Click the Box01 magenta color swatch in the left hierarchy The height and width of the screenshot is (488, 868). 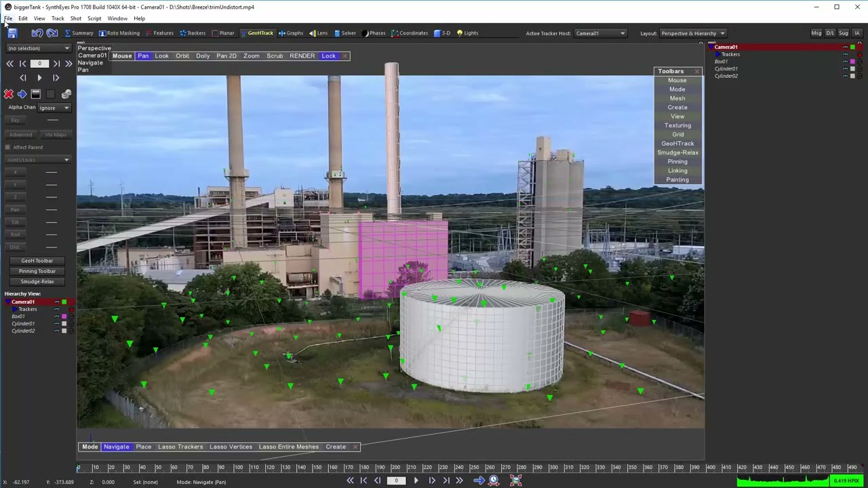(64, 317)
